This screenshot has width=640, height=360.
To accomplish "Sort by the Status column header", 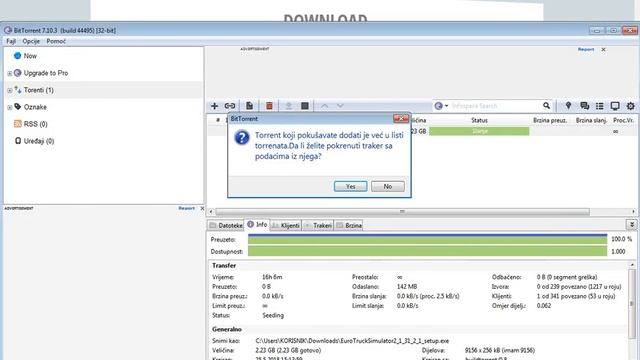I will (479, 120).
